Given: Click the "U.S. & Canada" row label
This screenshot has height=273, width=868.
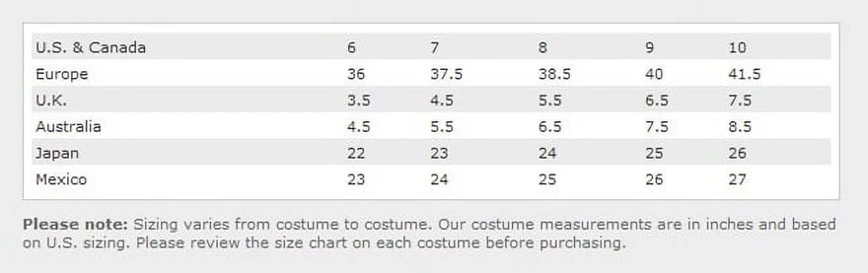Looking at the screenshot, I should 91,48.
